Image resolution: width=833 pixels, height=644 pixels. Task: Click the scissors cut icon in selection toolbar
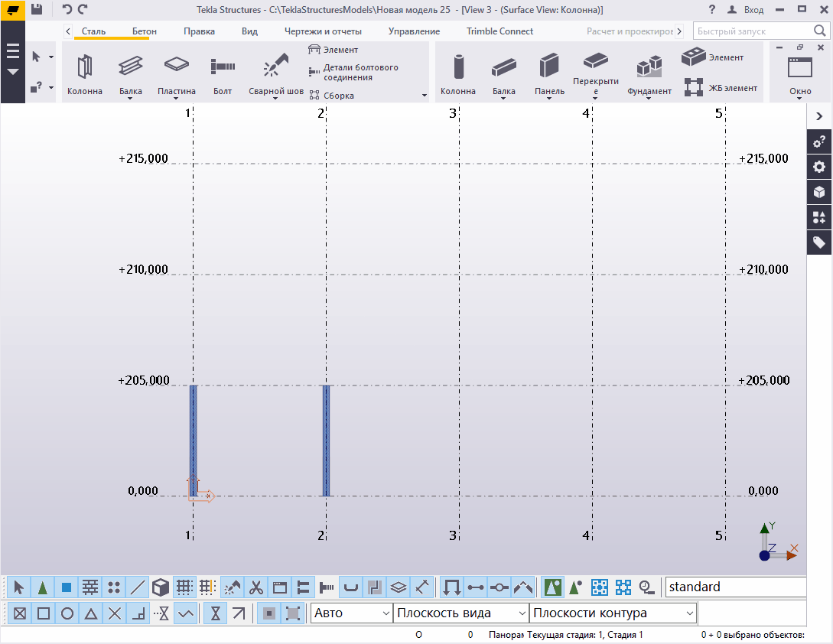click(x=256, y=587)
